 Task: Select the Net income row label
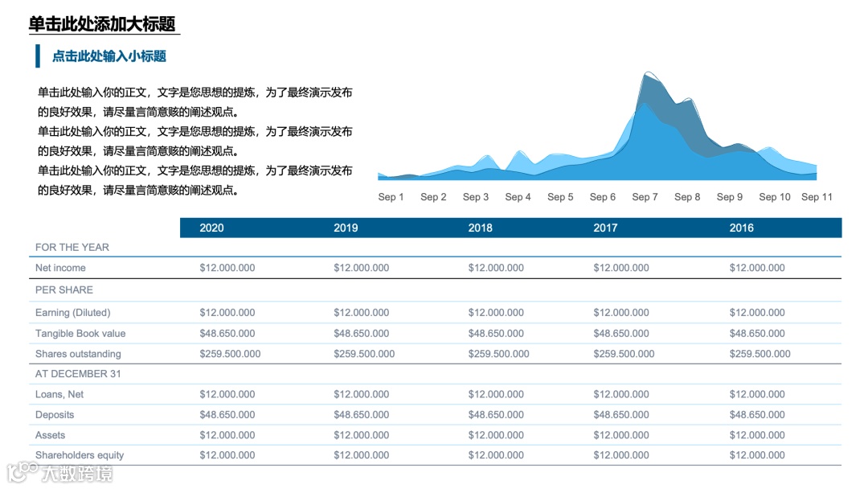pyautogui.click(x=60, y=268)
